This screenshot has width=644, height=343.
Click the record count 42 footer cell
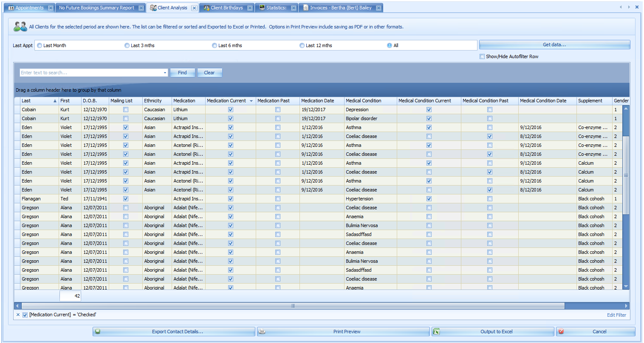point(70,296)
